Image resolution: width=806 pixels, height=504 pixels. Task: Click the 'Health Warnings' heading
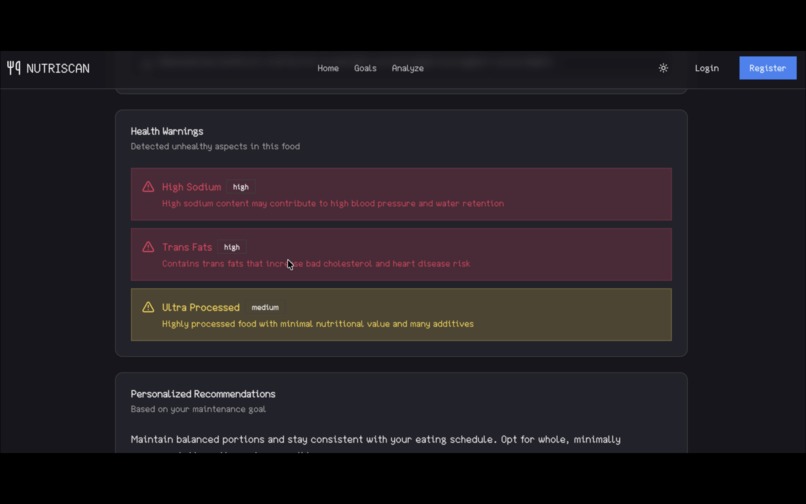(167, 131)
